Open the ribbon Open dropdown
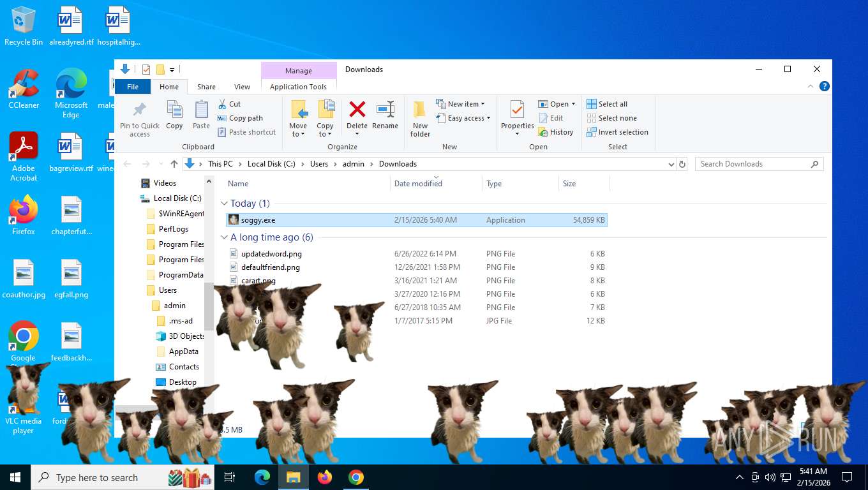868x490 pixels. pos(557,104)
